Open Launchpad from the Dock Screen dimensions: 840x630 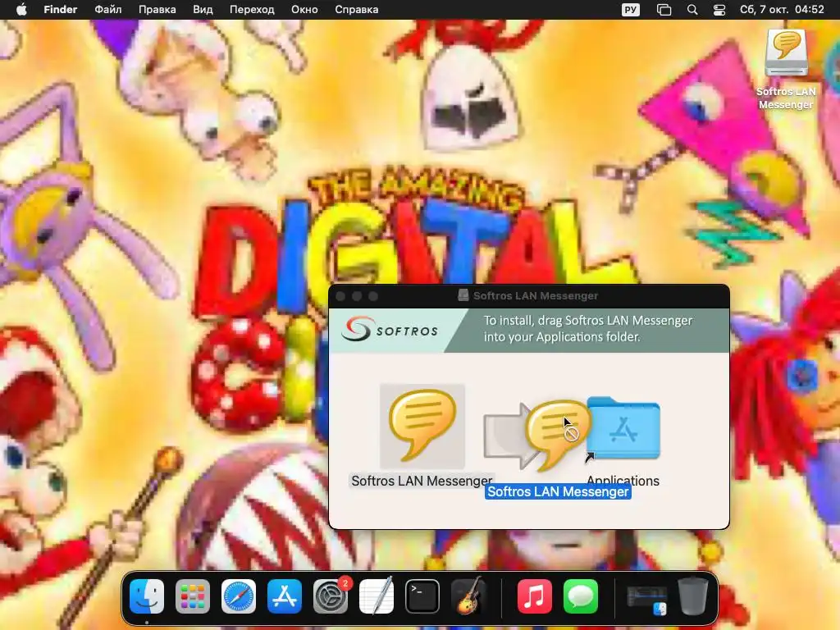(192, 596)
